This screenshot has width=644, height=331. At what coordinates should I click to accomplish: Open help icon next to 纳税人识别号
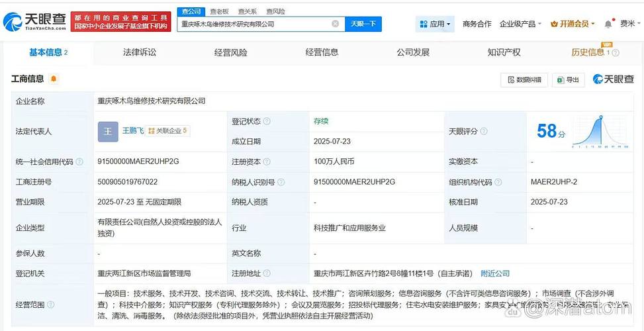click(281, 182)
